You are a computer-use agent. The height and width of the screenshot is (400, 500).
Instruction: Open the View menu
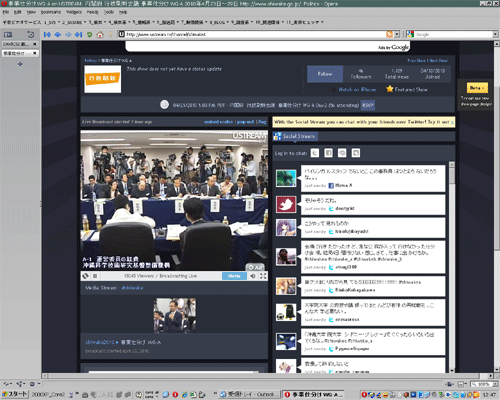pyautogui.click(x=31, y=12)
